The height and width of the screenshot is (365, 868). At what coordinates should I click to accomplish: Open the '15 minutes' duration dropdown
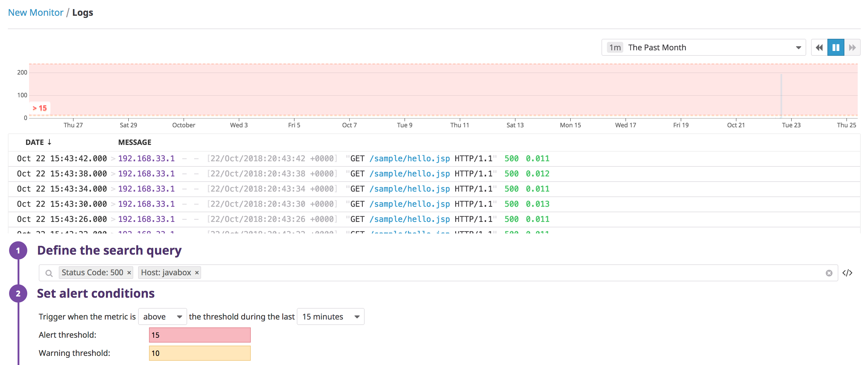pyautogui.click(x=330, y=316)
